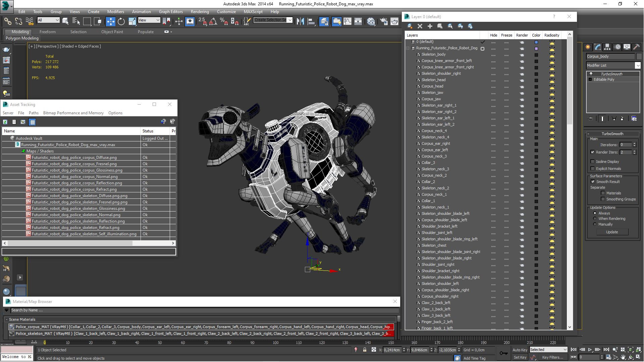The width and height of the screenshot is (644, 362).
Task: Open the Selected key filter dropdown
Action: point(548,350)
